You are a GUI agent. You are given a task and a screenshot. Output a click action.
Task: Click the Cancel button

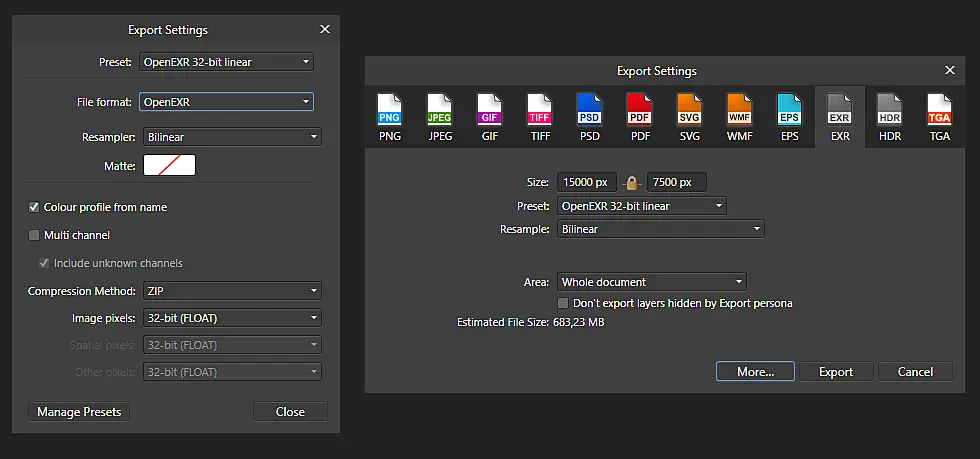[916, 371]
